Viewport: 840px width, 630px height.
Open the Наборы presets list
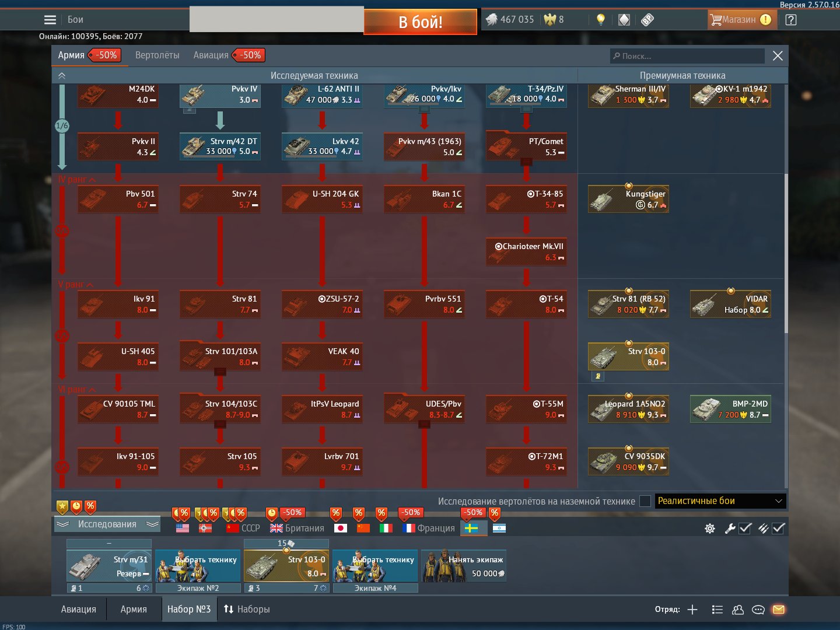pyautogui.click(x=247, y=610)
